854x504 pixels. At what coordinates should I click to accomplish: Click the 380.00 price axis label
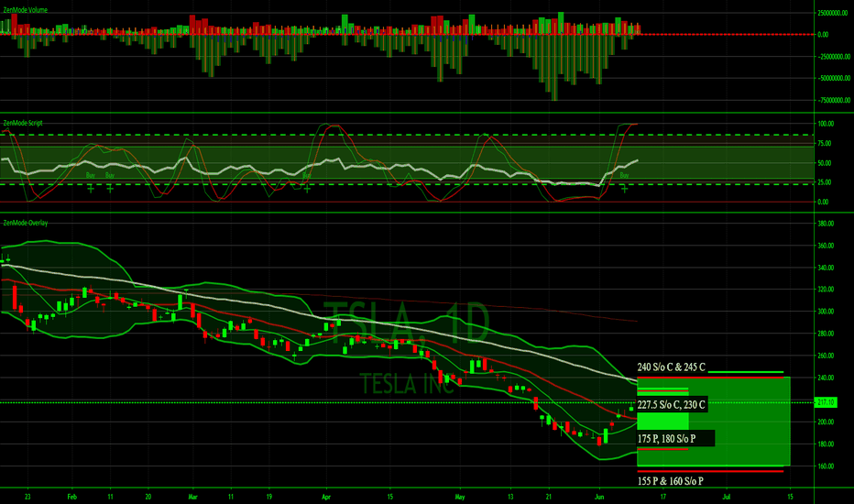coord(826,224)
